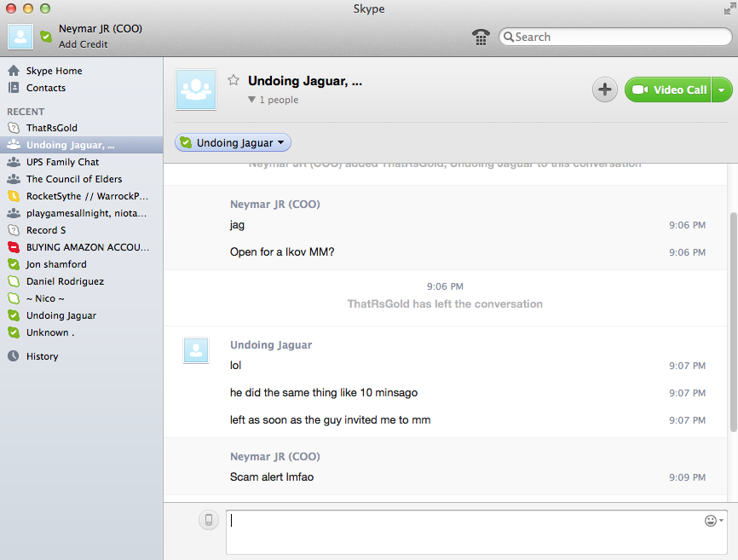Click the History clock icon
738x560 pixels.
(14, 355)
